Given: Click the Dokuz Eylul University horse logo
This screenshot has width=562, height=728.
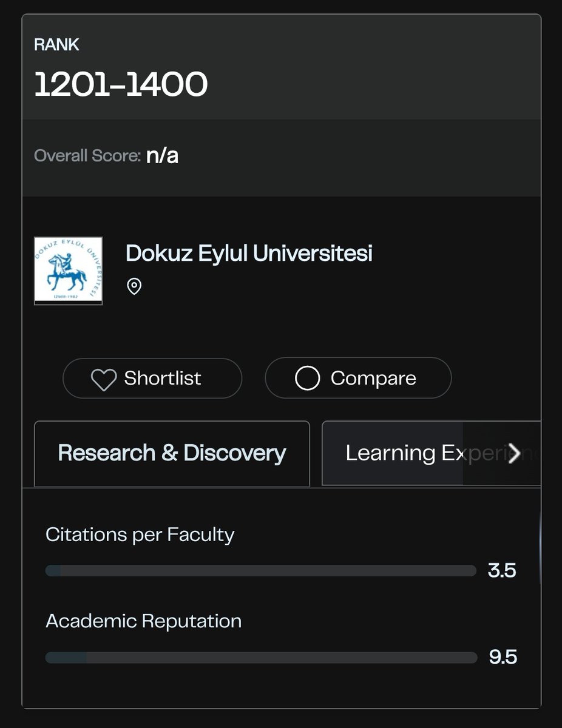Looking at the screenshot, I should [x=69, y=271].
